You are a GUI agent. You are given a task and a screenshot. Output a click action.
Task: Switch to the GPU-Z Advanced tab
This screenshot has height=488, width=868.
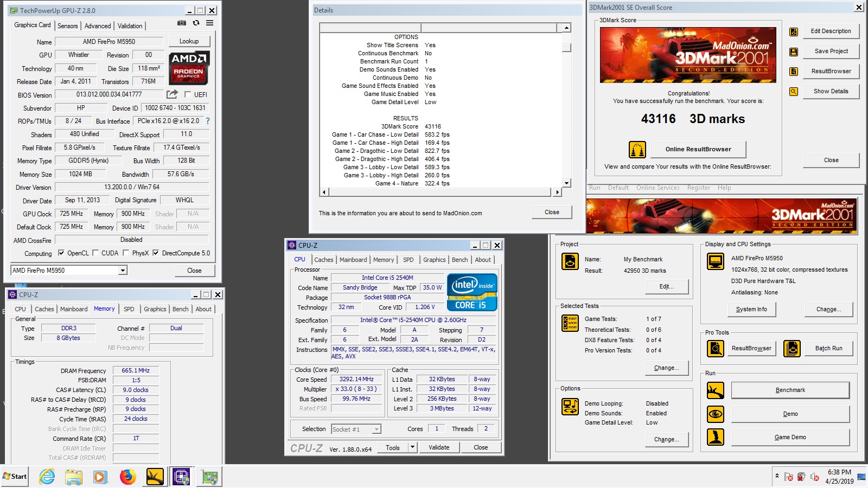click(x=98, y=25)
